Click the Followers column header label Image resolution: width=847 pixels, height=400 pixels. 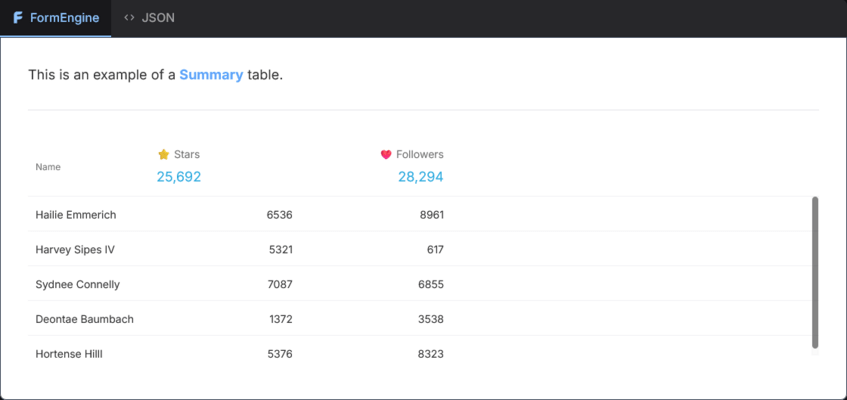pos(420,155)
